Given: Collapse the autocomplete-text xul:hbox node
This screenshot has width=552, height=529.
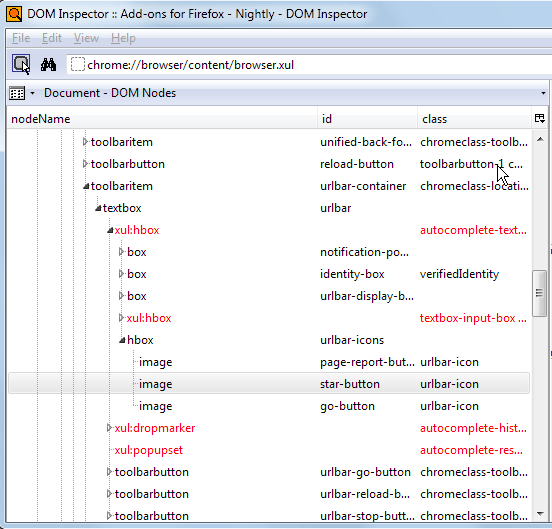Looking at the screenshot, I should [x=110, y=230].
